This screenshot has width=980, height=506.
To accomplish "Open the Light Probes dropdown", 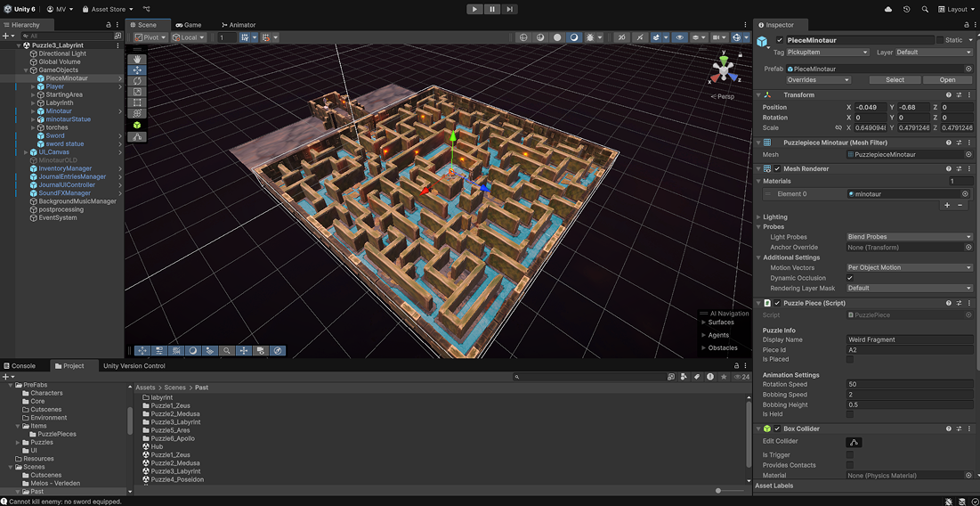I will pyautogui.click(x=909, y=237).
